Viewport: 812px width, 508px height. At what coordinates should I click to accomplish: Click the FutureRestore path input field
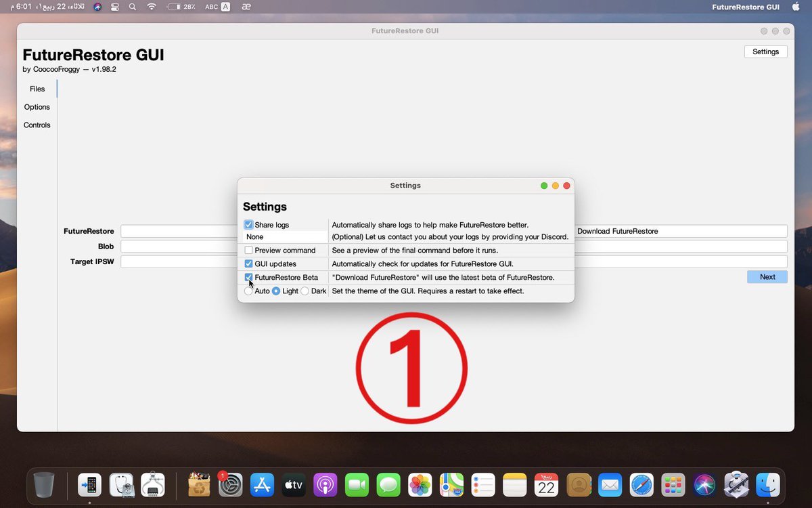click(x=179, y=231)
